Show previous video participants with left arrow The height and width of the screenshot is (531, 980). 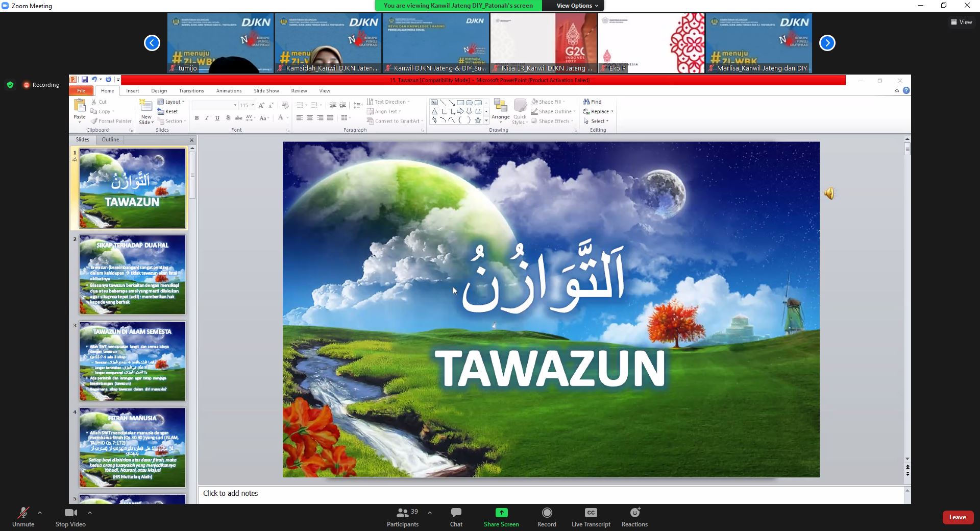tap(152, 43)
